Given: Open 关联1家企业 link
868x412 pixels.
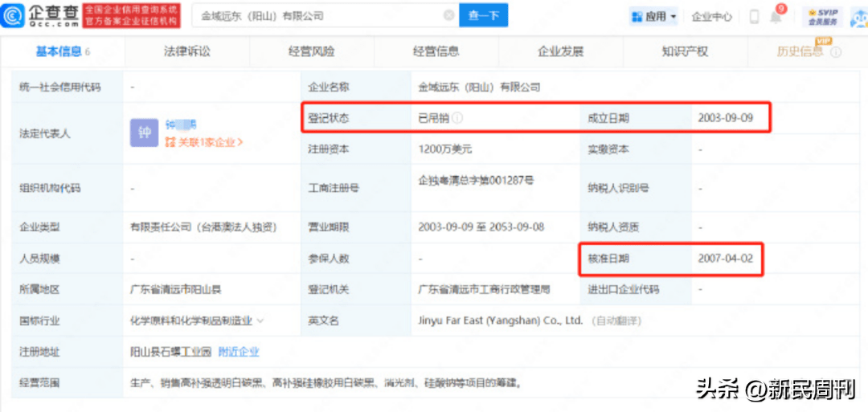Looking at the screenshot, I should (204, 142).
